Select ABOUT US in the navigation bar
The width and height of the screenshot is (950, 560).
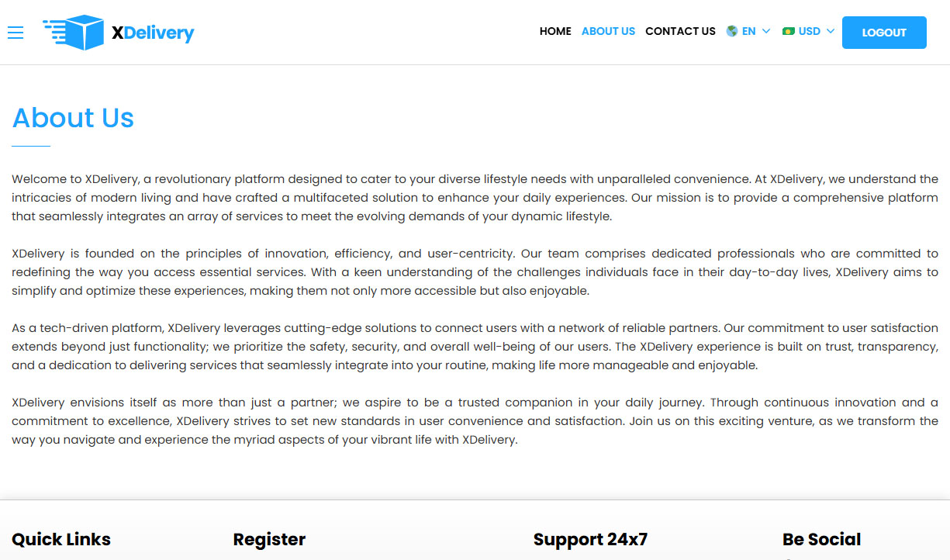(x=608, y=32)
